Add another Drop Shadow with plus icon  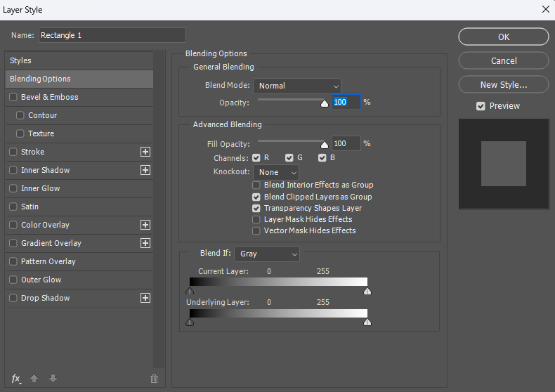point(145,298)
